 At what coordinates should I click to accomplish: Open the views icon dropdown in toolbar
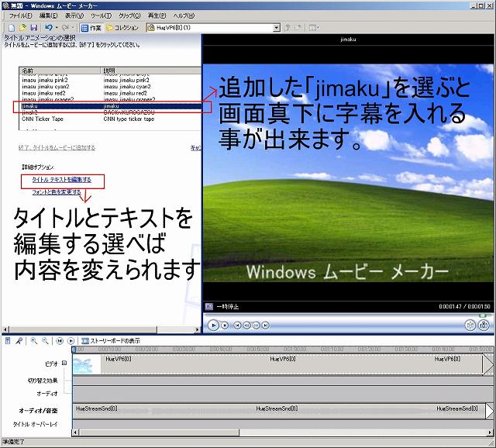[x=314, y=28]
